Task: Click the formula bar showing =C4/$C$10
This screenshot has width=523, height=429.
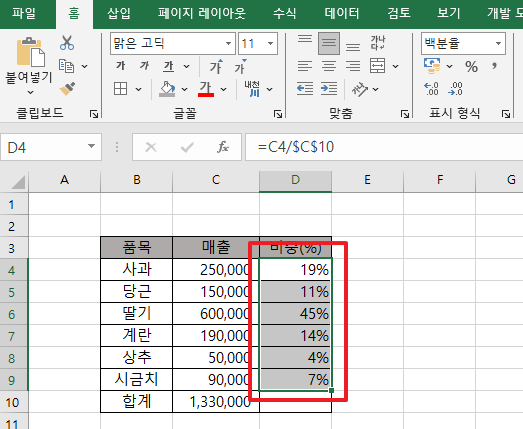Action: [x=384, y=147]
